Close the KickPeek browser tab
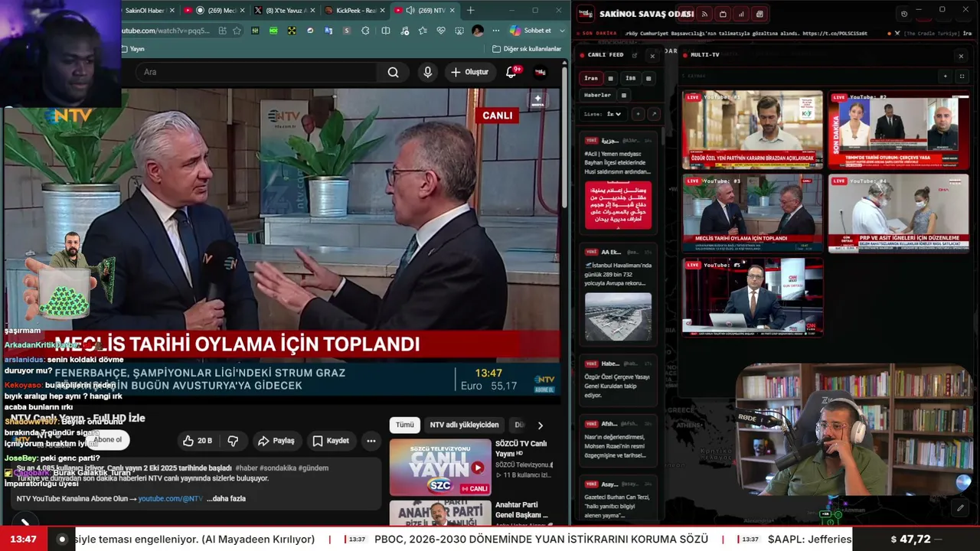This screenshot has height=551, width=980. (383, 11)
